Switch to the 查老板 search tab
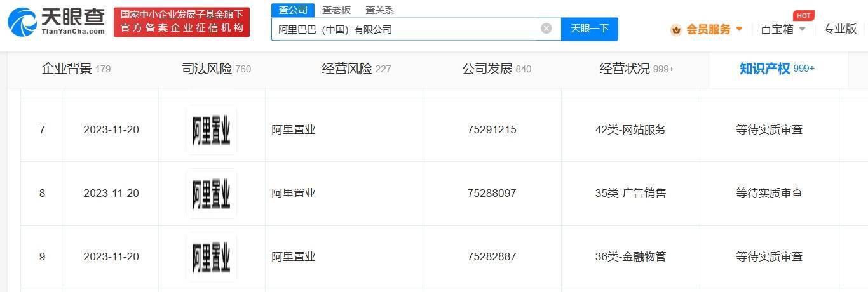Screen dimensions: 868x292 point(336,10)
